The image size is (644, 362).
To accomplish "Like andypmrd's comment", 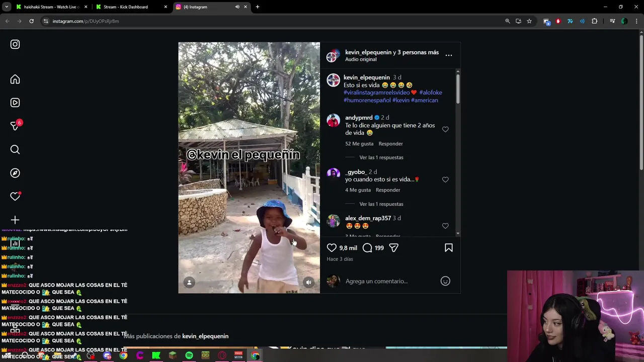I will coord(445,129).
